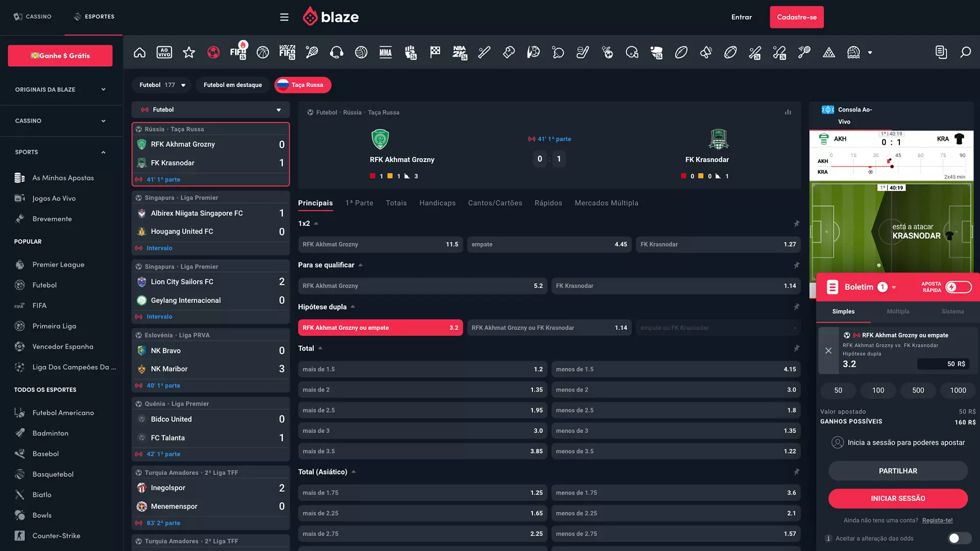Open the bet slip documents icon

point(941,52)
